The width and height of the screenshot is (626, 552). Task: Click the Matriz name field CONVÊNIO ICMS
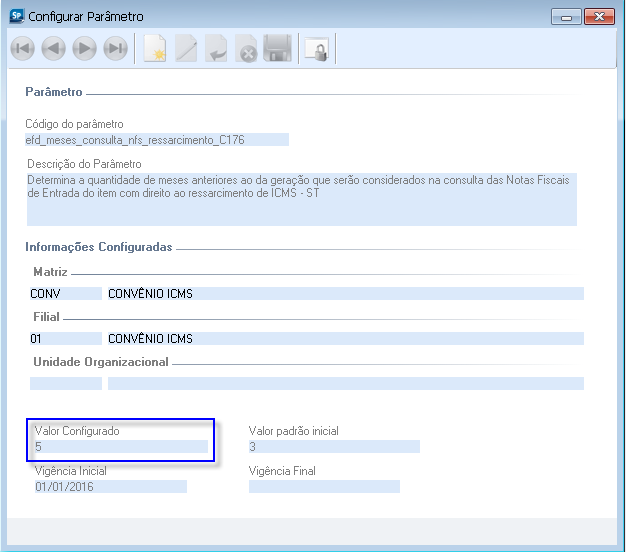coord(346,293)
